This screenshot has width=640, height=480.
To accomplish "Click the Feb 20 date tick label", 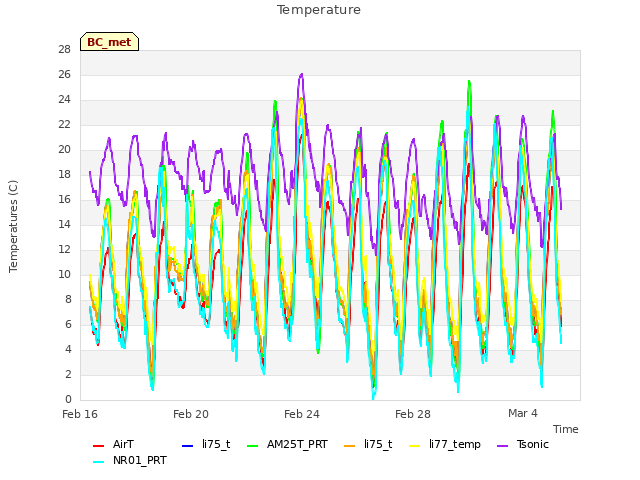I will coord(191,414).
